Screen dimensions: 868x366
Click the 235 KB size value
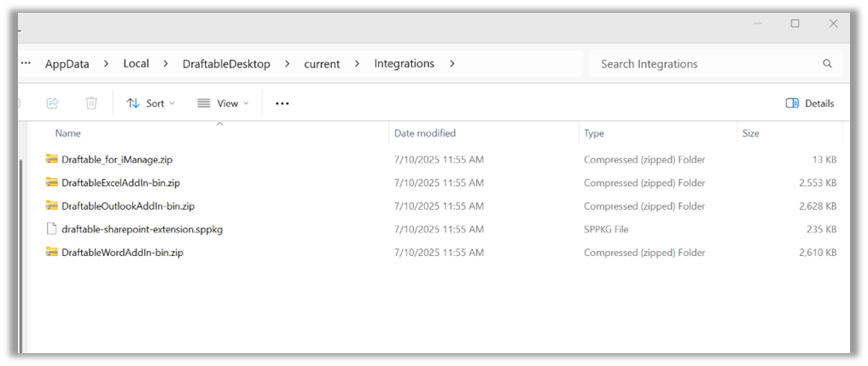822,229
